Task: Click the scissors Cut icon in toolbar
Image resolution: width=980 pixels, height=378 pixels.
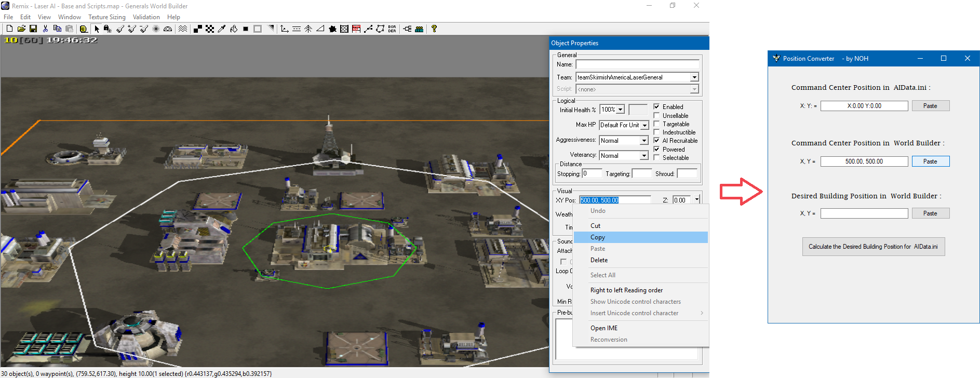Action: click(46, 29)
